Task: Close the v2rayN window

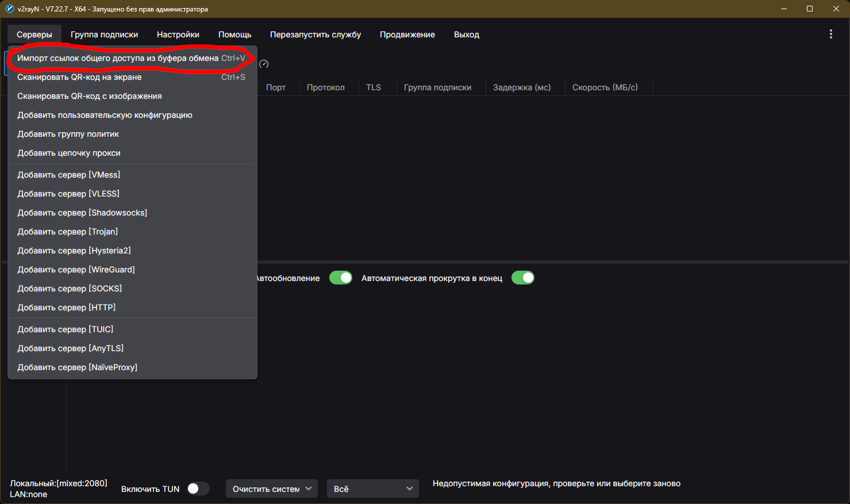Action: tap(836, 9)
